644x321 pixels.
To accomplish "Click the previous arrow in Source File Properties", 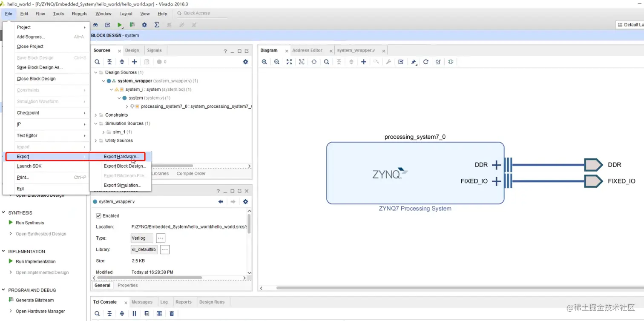I will (221, 201).
